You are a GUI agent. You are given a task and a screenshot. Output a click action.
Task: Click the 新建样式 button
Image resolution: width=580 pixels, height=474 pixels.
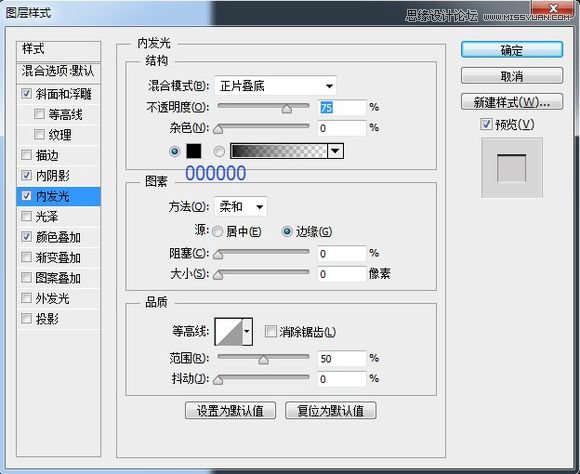[x=512, y=102]
